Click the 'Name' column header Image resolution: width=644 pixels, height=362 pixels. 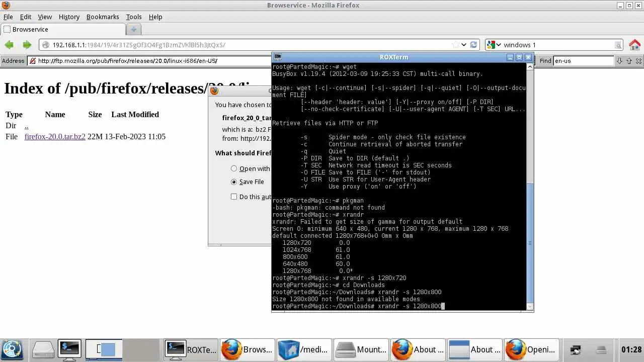pos(55,115)
